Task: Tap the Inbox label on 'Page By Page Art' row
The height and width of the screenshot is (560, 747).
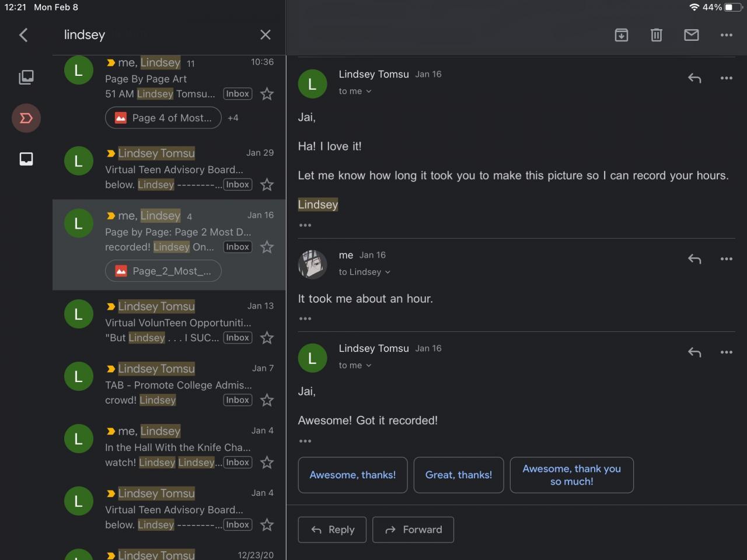Action: tap(238, 94)
